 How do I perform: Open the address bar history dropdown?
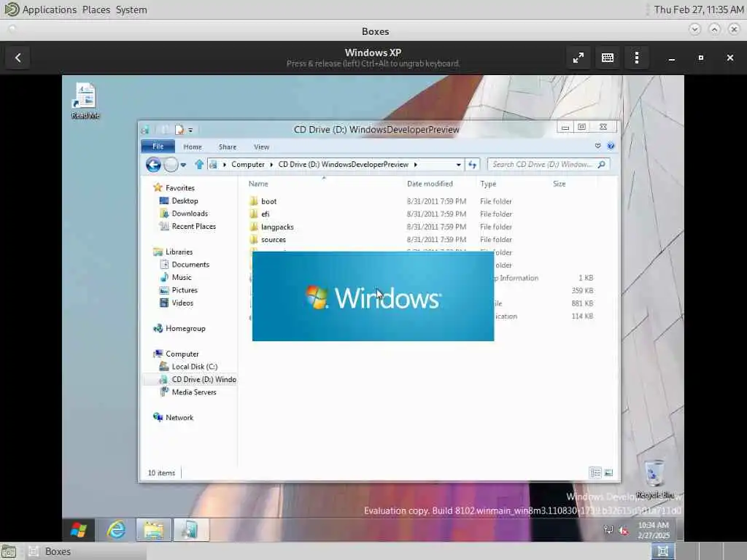tap(458, 165)
